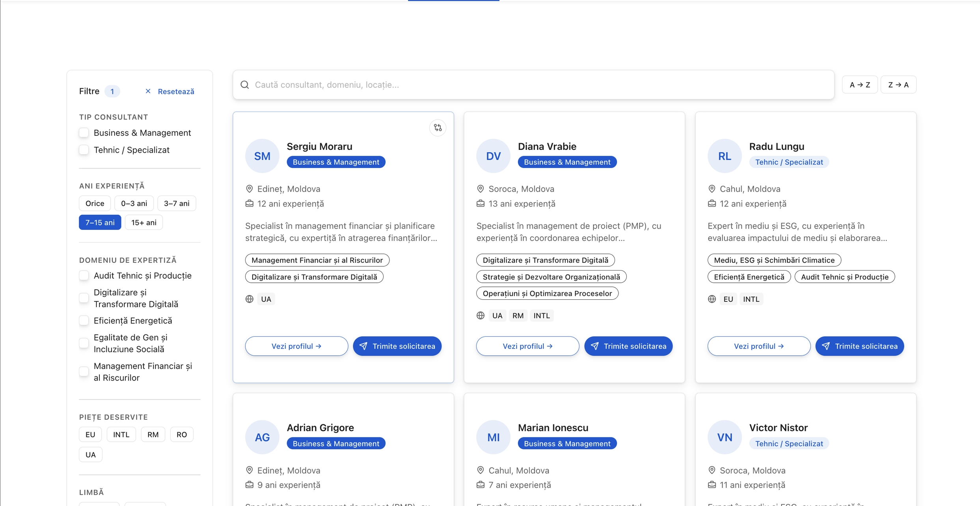Click the X icon next to Resetează
980x506 pixels.
tap(148, 91)
